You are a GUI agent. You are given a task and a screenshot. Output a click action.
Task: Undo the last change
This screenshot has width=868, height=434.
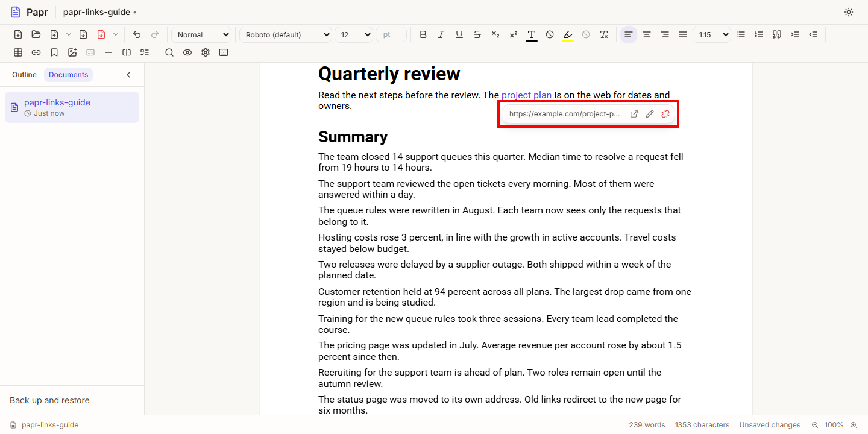(x=137, y=34)
